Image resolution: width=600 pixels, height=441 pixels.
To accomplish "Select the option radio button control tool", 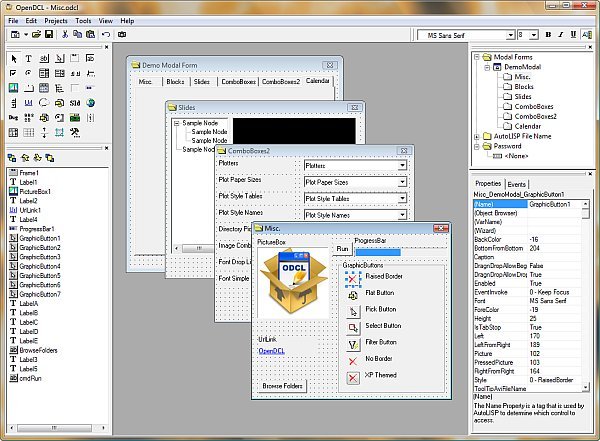I will coord(29,73).
